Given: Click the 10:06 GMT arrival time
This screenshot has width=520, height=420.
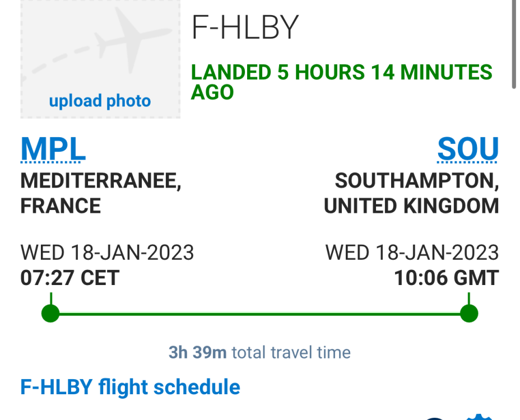Looking at the screenshot, I should (x=446, y=278).
